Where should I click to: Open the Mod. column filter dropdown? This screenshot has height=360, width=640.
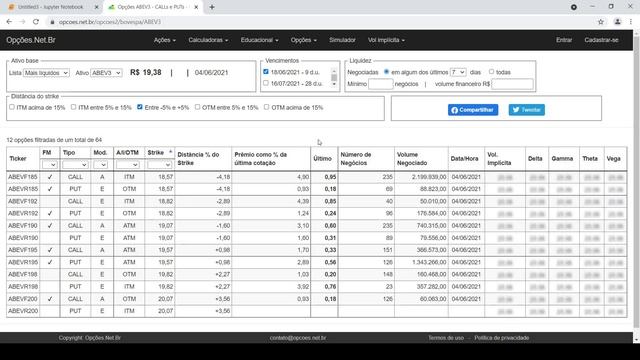pos(100,164)
